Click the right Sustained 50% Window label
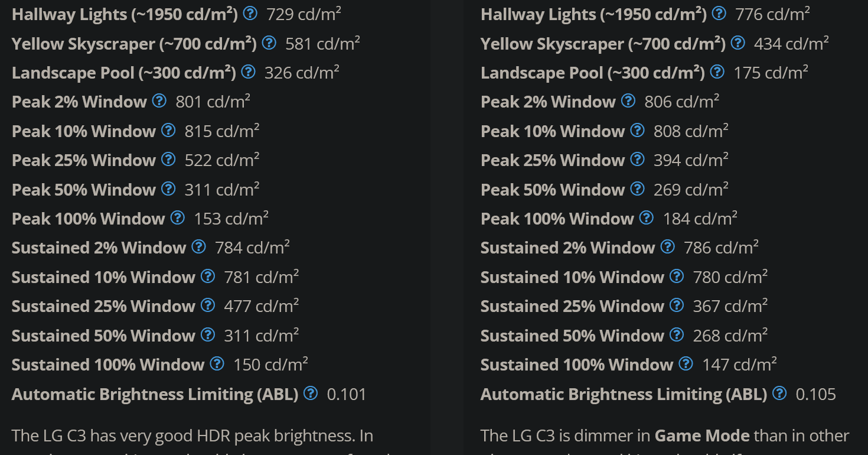This screenshot has width=868, height=455. (572, 336)
